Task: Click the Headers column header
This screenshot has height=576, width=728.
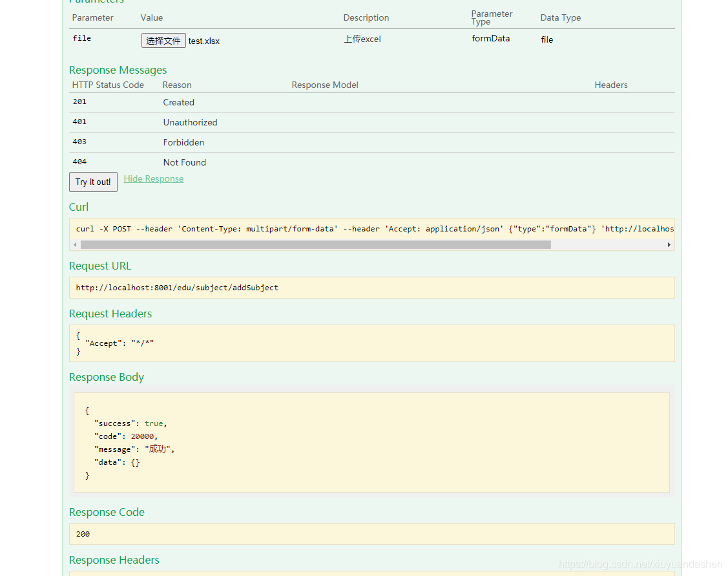Action: (x=611, y=85)
